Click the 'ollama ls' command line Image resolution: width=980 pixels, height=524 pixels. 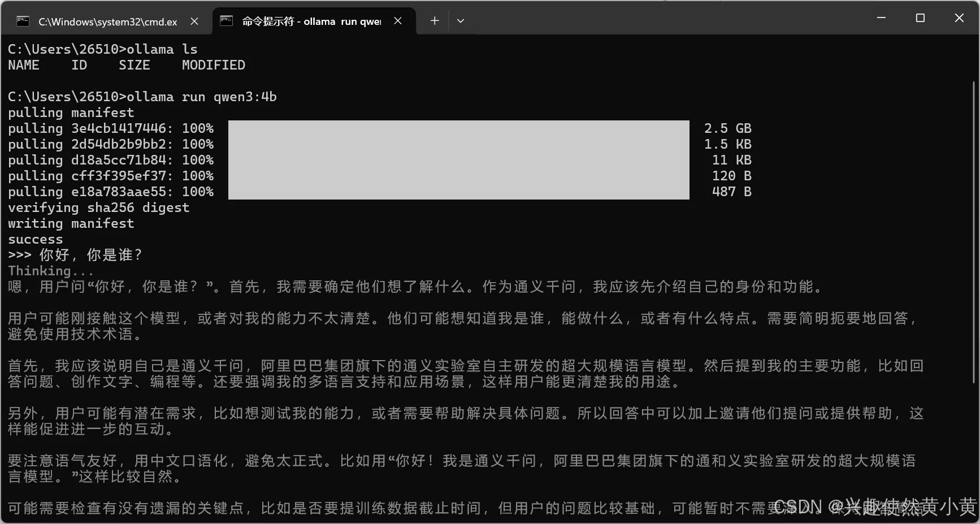[103, 49]
